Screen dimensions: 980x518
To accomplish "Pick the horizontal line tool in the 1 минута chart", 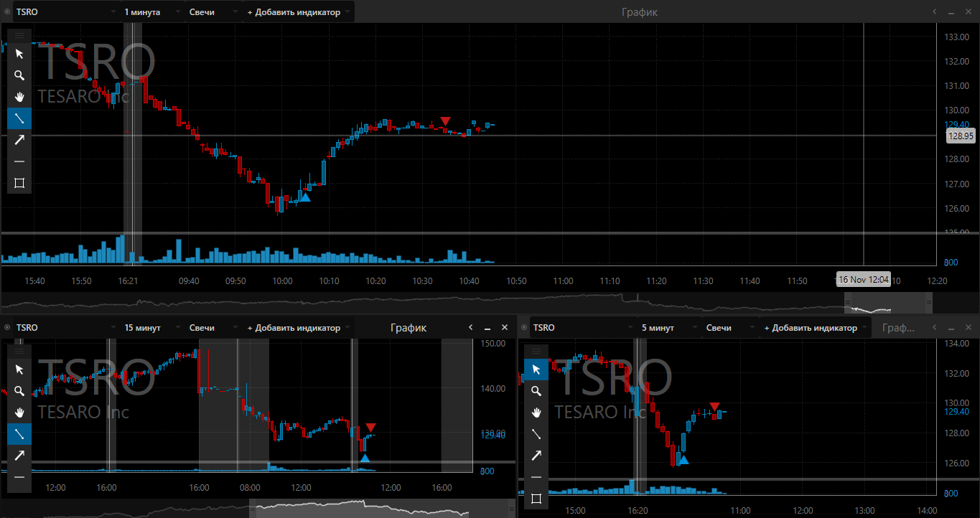I will pos(19,161).
